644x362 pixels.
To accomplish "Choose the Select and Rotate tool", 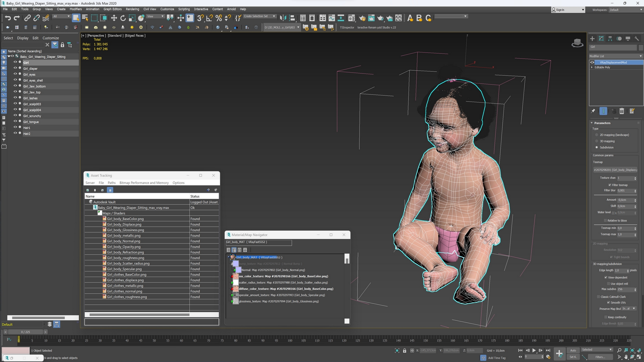I will coord(123,18).
